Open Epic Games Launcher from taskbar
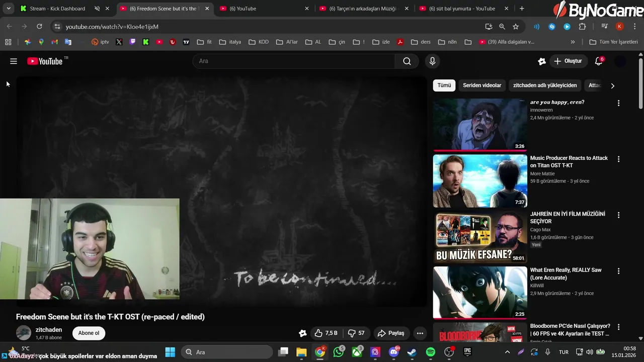 467,352
